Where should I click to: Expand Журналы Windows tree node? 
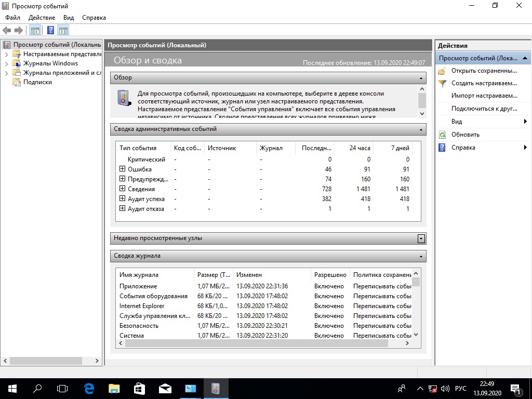point(7,63)
